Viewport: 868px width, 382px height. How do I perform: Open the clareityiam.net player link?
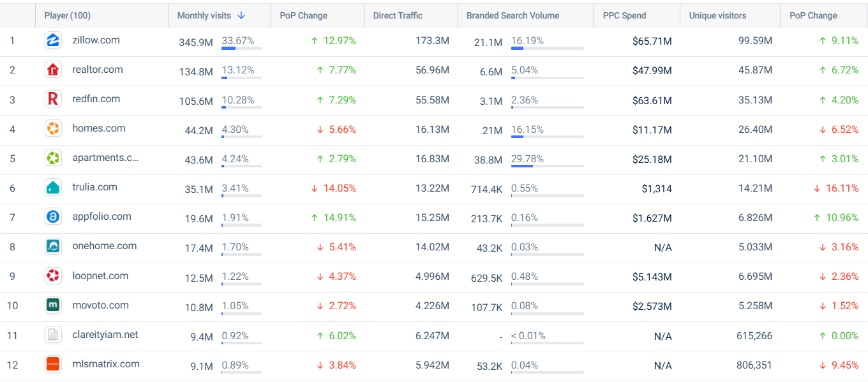click(x=105, y=335)
